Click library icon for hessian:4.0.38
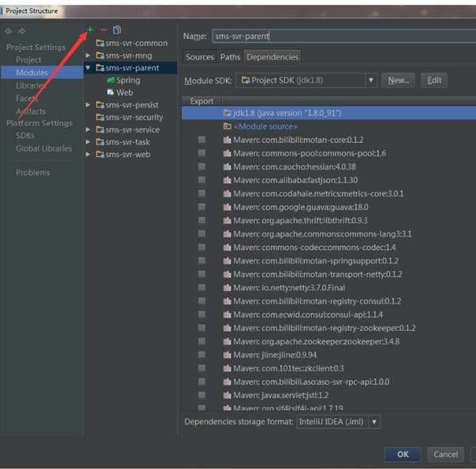Viewport: 476px width, 469px height. 227,167
